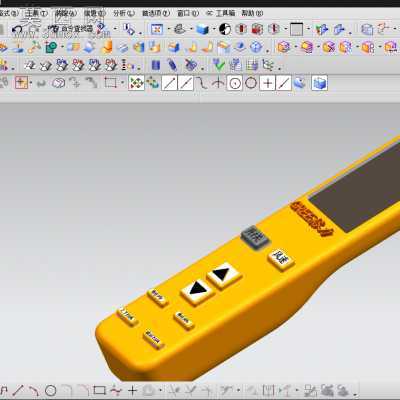Select the Point plus-sign tool in the bottom toolbar
The width and height of the screenshot is (400, 400).
click(132, 390)
